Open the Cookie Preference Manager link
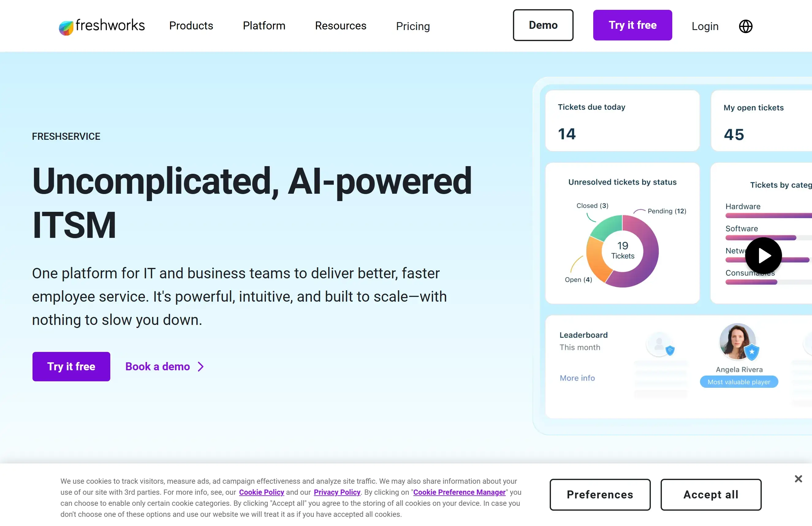812x526 pixels. pyautogui.click(x=459, y=492)
